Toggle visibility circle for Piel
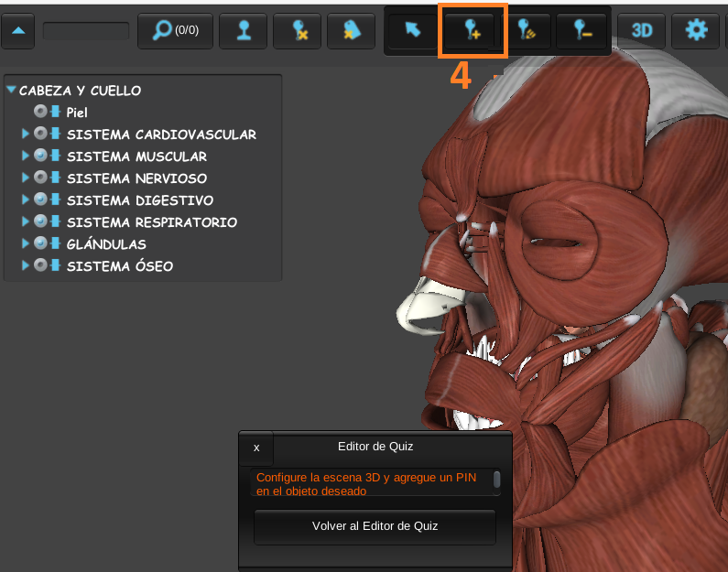728x572 pixels. click(40, 112)
